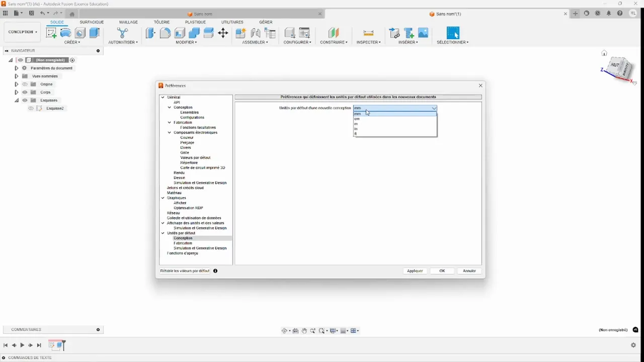Switch to the UTILITAIRES tab
Image resolution: width=644 pixels, height=362 pixels.
click(x=232, y=22)
